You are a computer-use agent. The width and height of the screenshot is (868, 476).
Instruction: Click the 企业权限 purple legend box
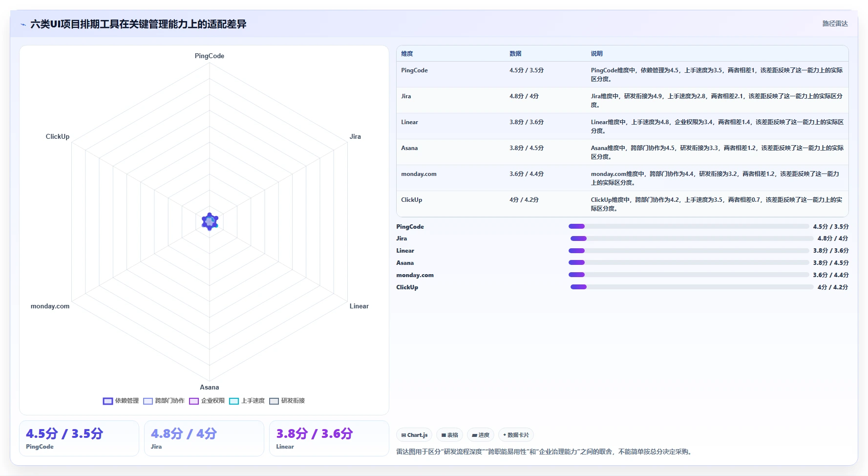(194, 401)
